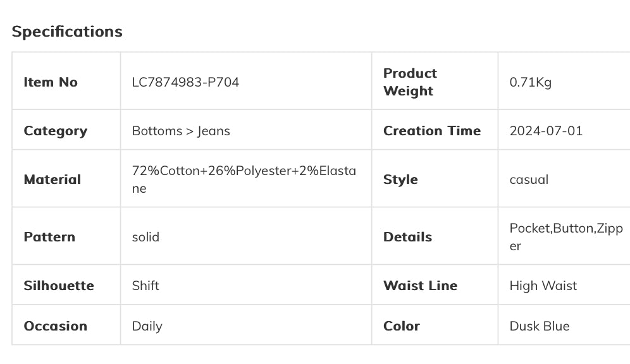The width and height of the screenshot is (630, 364).
Task: Click the Shift silhouette value
Action: [x=145, y=286]
